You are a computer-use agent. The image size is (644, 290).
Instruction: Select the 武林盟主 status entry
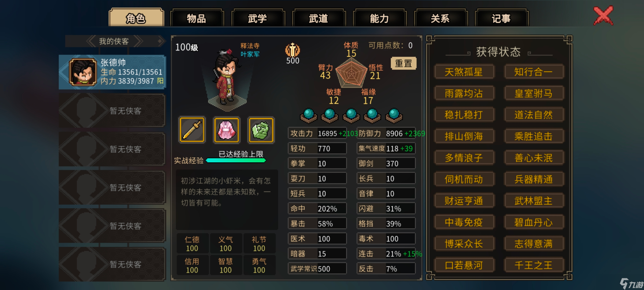534,201
